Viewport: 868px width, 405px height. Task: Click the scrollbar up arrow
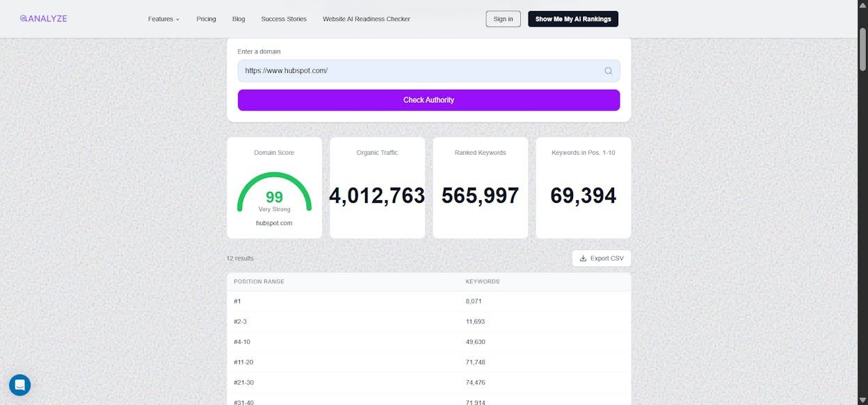click(863, 5)
